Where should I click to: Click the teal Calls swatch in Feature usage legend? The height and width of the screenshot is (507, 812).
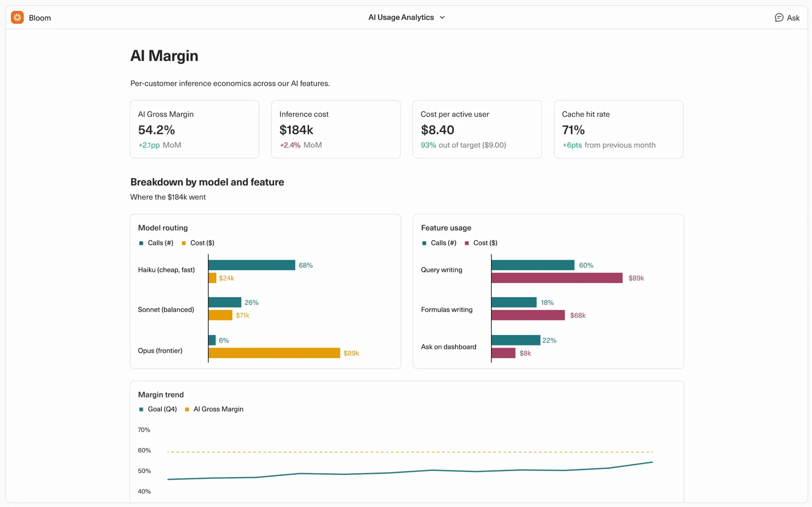[x=424, y=243]
